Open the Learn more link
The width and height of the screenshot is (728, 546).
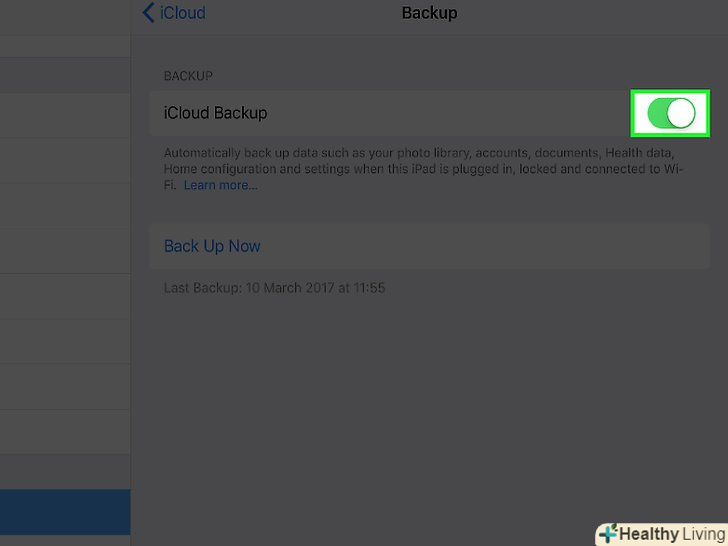point(220,185)
